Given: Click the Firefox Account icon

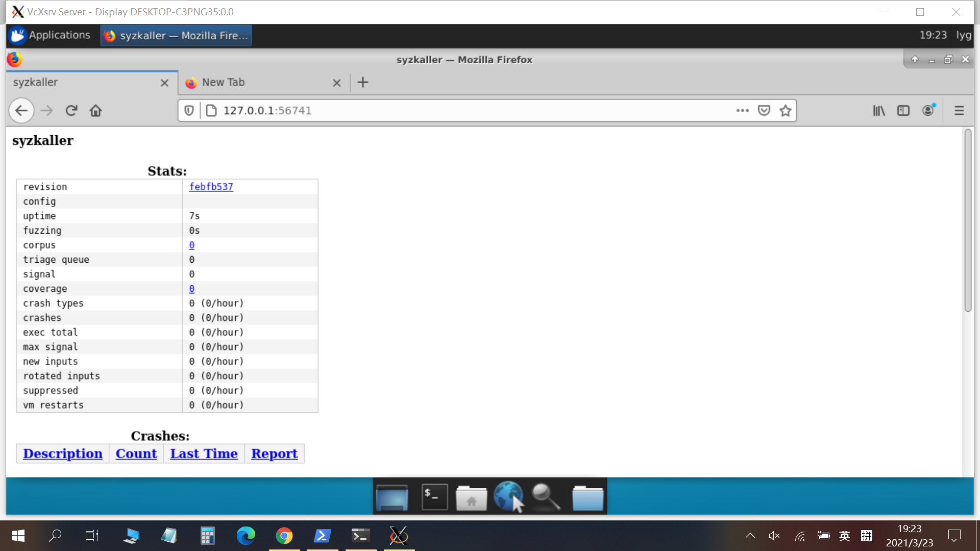Looking at the screenshot, I should point(928,110).
